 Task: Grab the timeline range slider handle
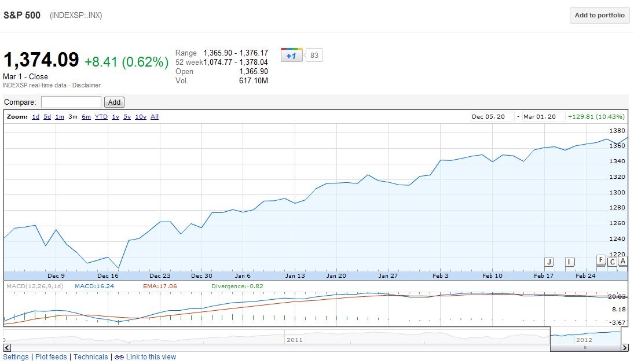click(586, 347)
